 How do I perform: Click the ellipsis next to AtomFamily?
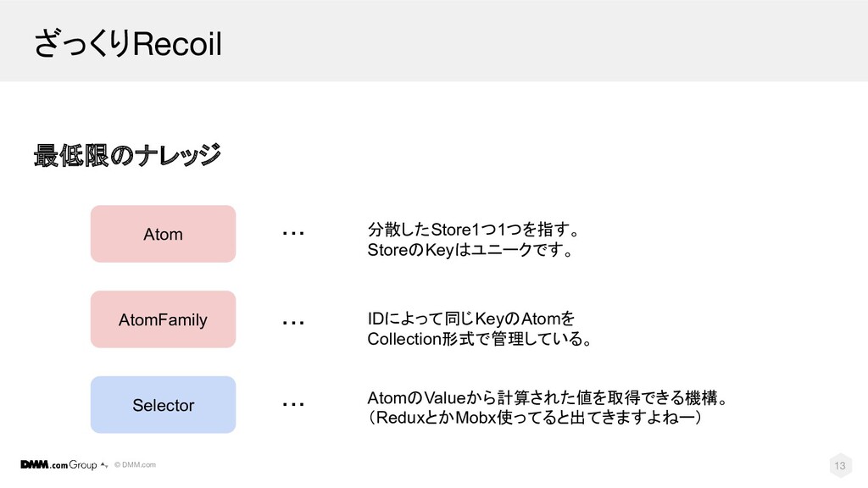(x=293, y=323)
